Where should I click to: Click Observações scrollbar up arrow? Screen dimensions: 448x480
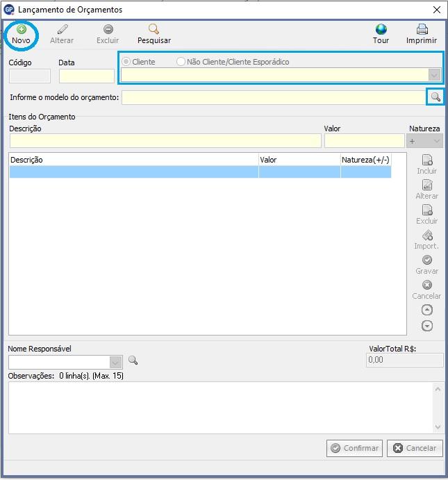click(438, 389)
